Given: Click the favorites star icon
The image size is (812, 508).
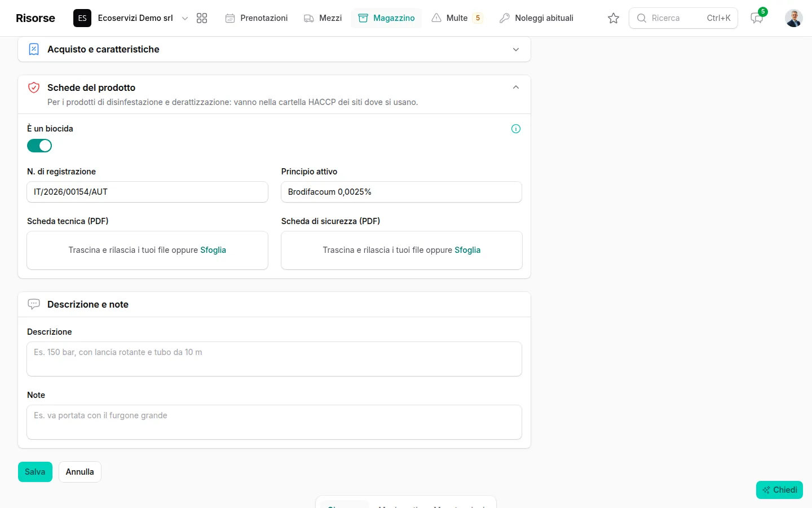Looking at the screenshot, I should tap(614, 18).
